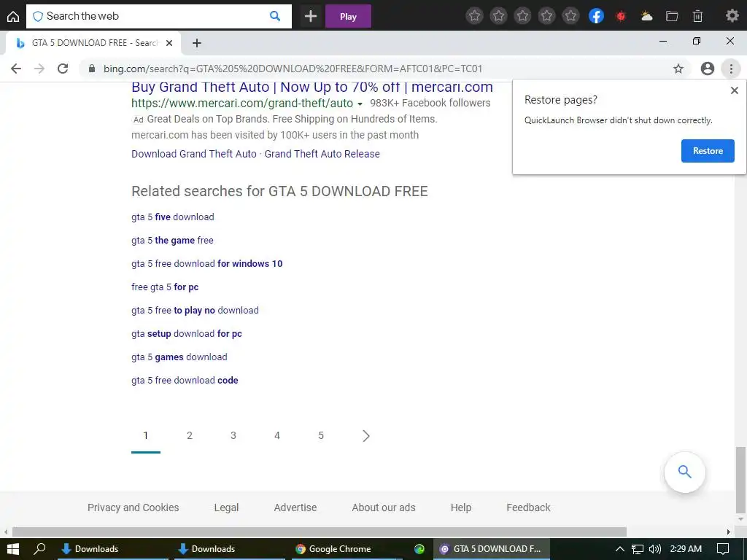Open Advertise footer link
Screen dimensions: 747x560
click(295, 507)
